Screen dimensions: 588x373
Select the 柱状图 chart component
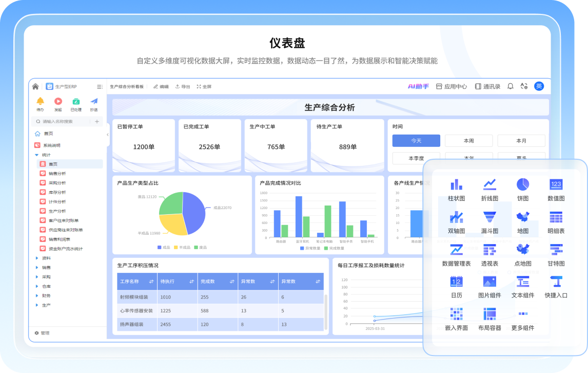click(456, 189)
